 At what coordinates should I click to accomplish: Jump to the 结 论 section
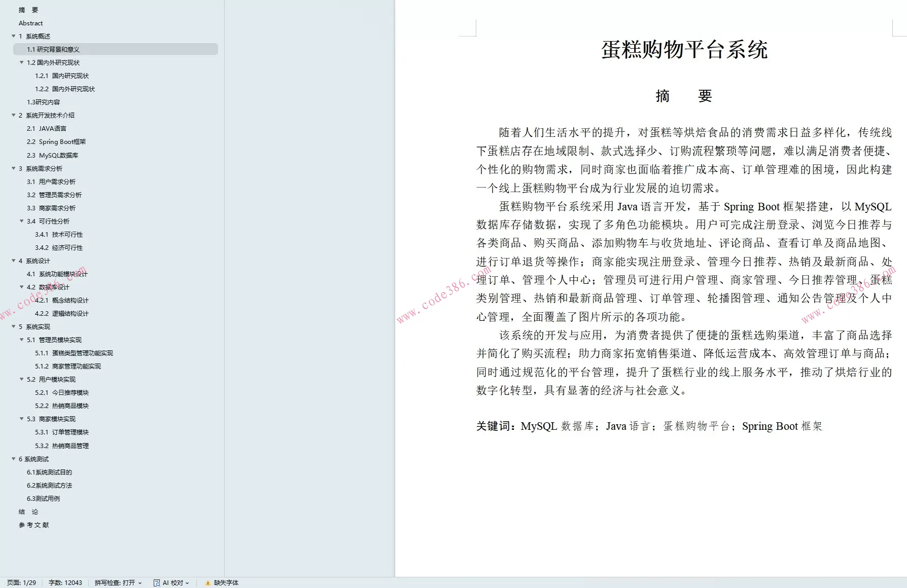(x=27, y=511)
